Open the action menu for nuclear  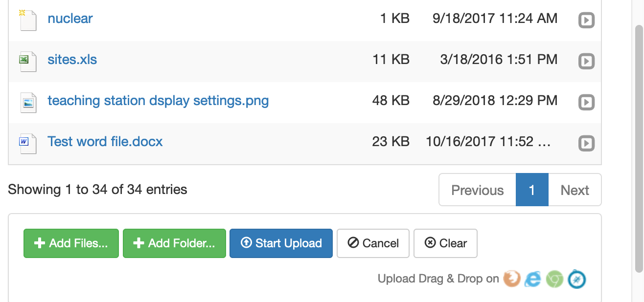pyautogui.click(x=586, y=21)
